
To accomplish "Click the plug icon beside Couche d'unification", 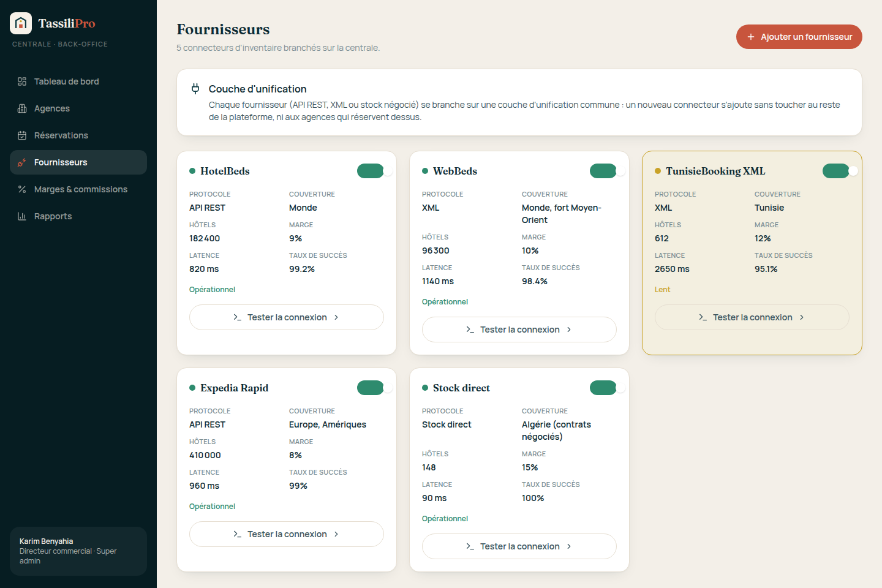I will 195,89.
